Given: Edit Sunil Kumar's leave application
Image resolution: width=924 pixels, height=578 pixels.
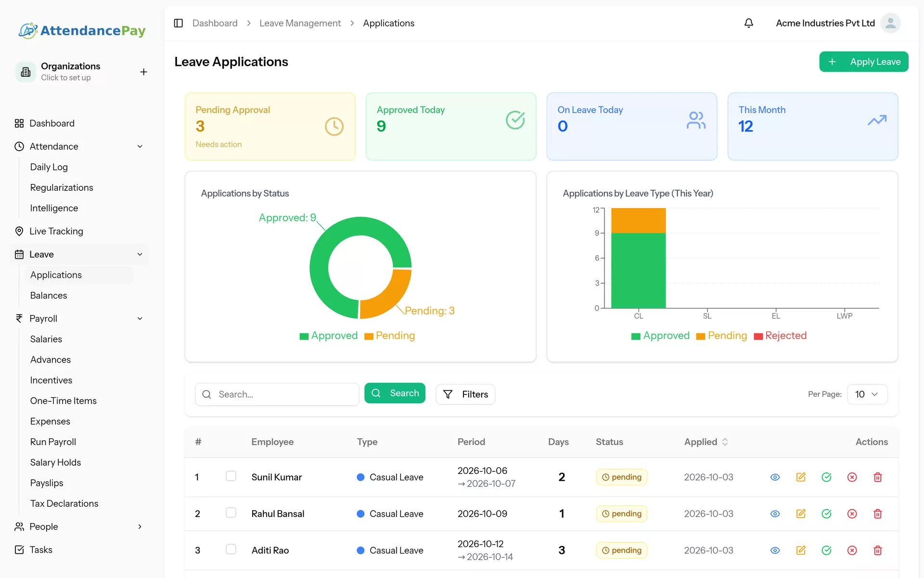Looking at the screenshot, I should pos(801,477).
